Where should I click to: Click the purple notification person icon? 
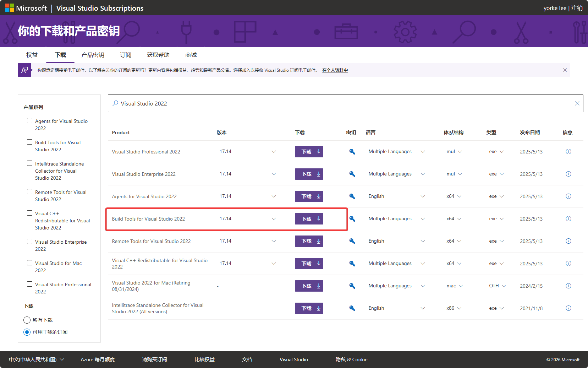tap(24, 70)
